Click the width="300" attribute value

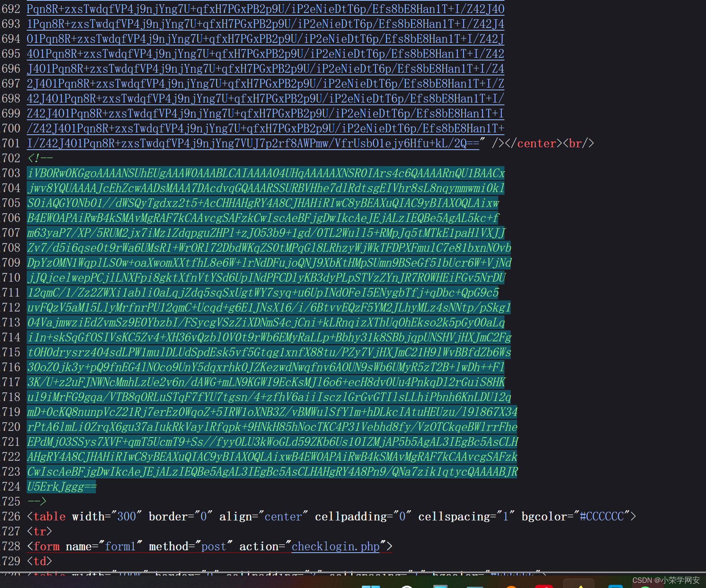[127, 516]
